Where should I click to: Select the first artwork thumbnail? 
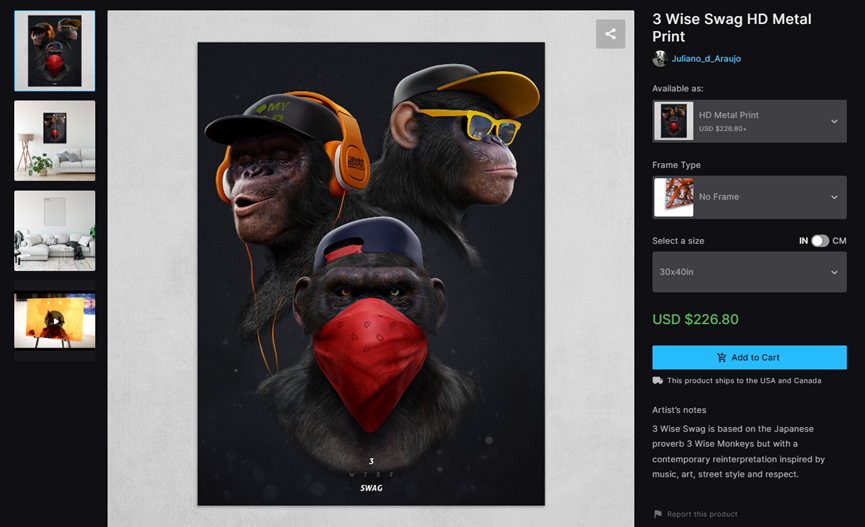click(x=55, y=51)
